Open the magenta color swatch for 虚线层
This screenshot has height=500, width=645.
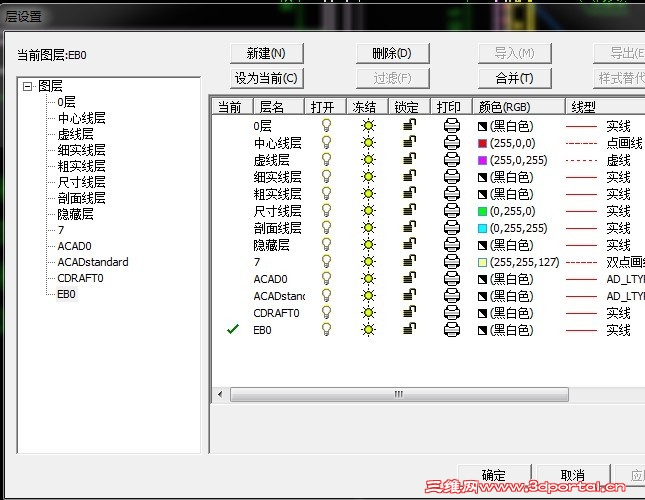[x=482, y=160]
